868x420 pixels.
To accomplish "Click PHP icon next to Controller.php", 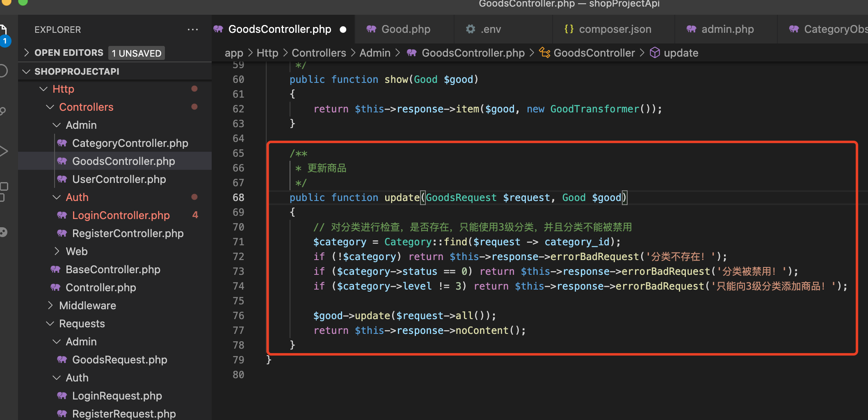I will click(x=56, y=288).
